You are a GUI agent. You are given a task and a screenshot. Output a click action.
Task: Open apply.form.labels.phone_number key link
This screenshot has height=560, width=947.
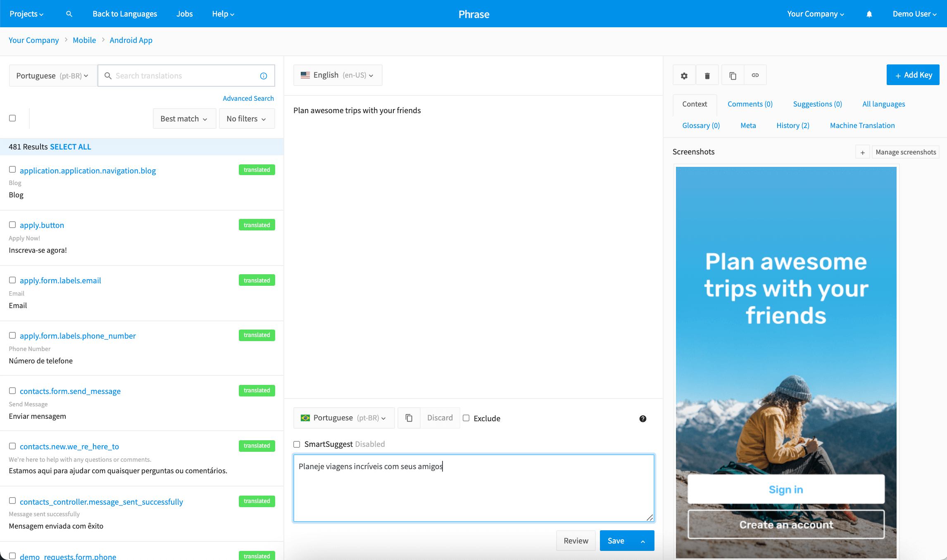(78, 336)
